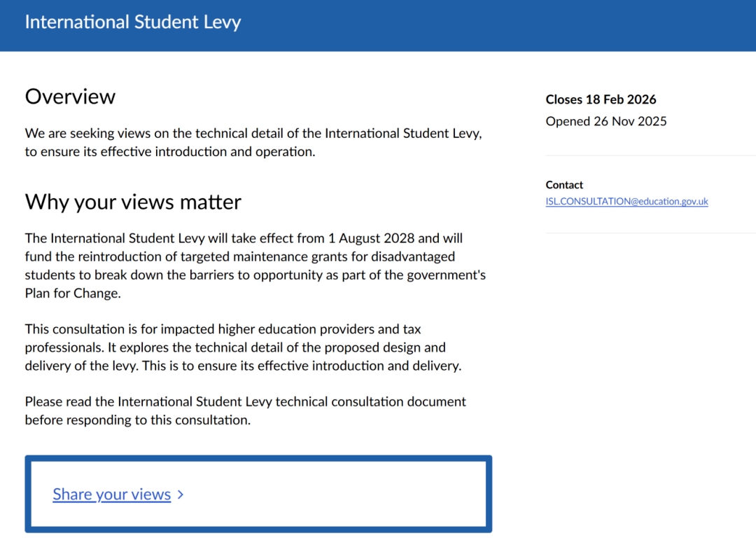Viewport: 756px width, 552px height.
Task: Click the paragraph starting "We are seeking views"
Action: [x=252, y=142]
